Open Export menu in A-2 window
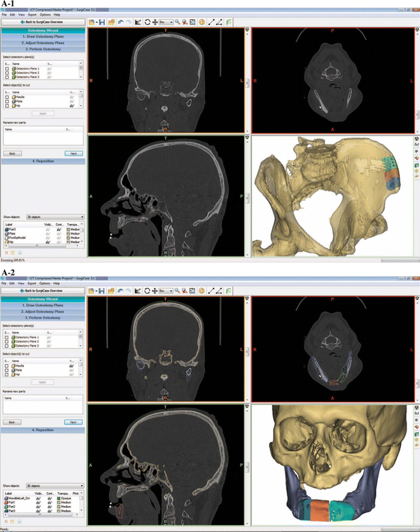This screenshot has height=532, width=420. 32,283
